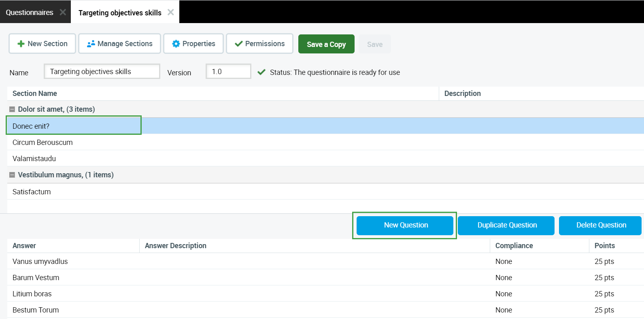Collapse the Vestibulum magnus section
This screenshot has height=319, width=644.
click(12, 175)
